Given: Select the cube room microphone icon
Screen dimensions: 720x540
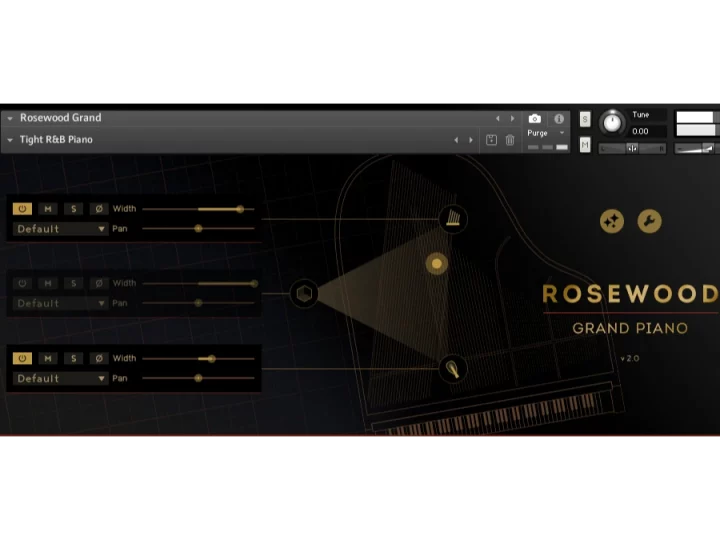Looking at the screenshot, I should [x=305, y=293].
